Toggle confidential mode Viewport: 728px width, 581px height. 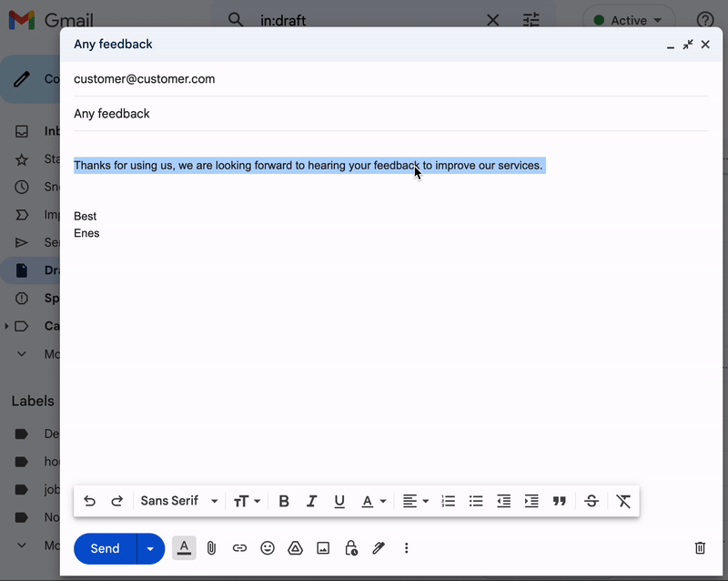(x=351, y=548)
